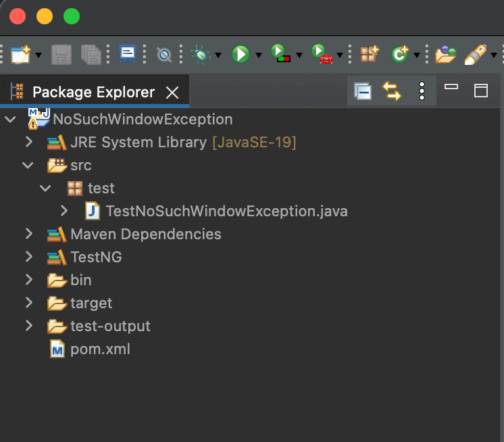504x442 pixels.
Task: Open the Search dropdown arrow
Action: coord(494,55)
